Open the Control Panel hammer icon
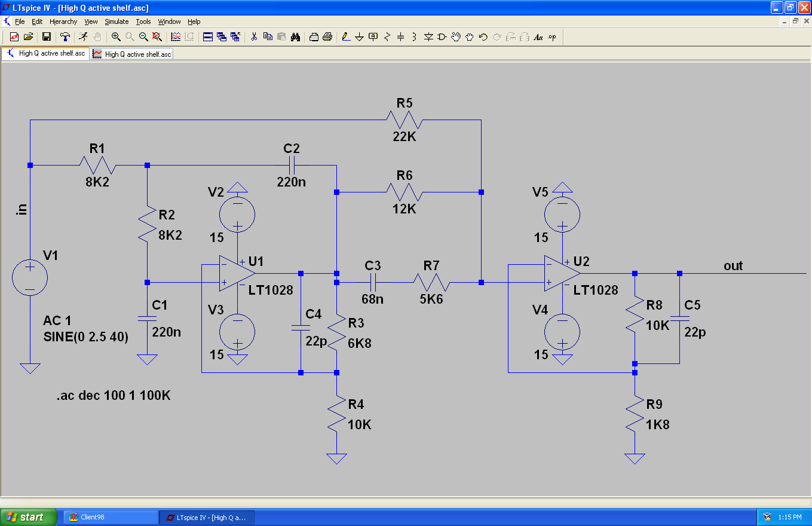 click(x=65, y=37)
